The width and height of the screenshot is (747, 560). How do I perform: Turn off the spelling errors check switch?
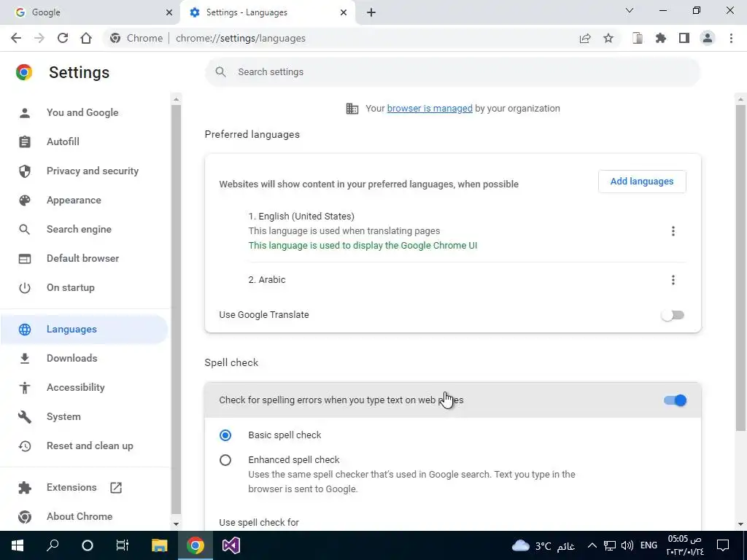coord(675,400)
